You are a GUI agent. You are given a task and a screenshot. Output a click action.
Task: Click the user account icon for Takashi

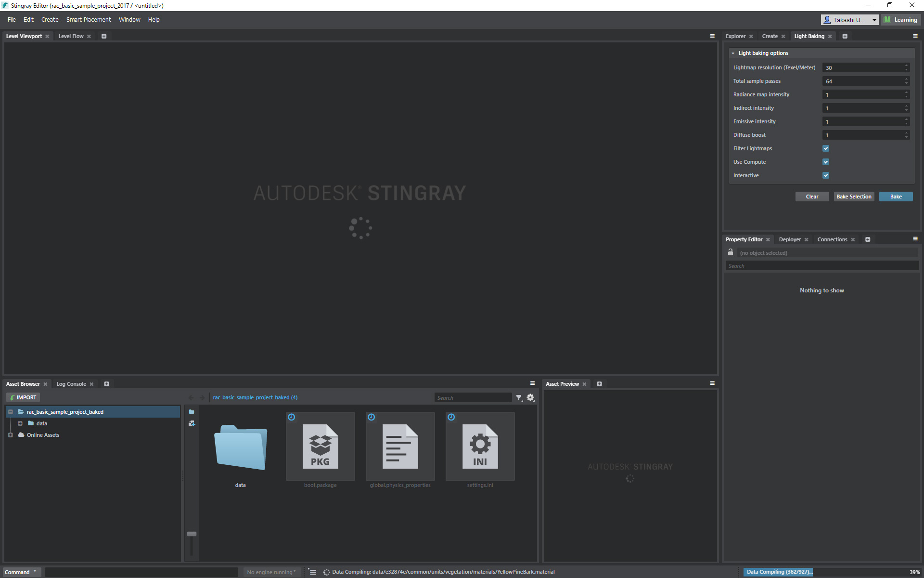click(827, 20)
